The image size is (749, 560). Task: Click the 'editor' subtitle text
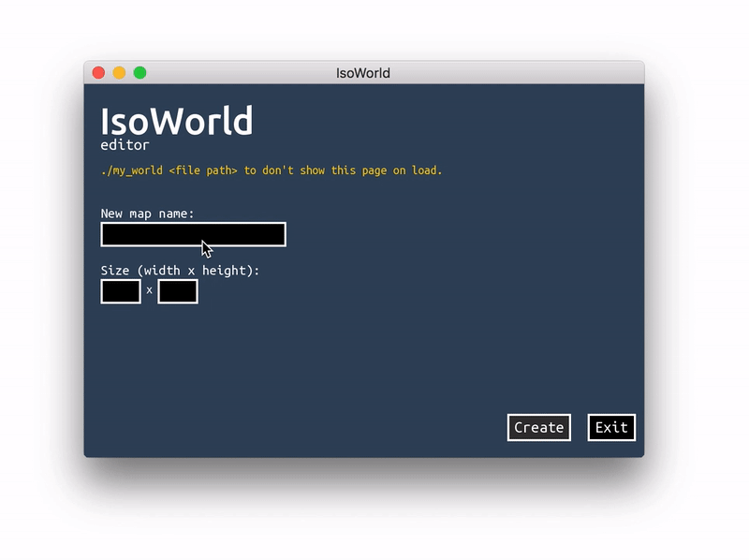point(125,145)
